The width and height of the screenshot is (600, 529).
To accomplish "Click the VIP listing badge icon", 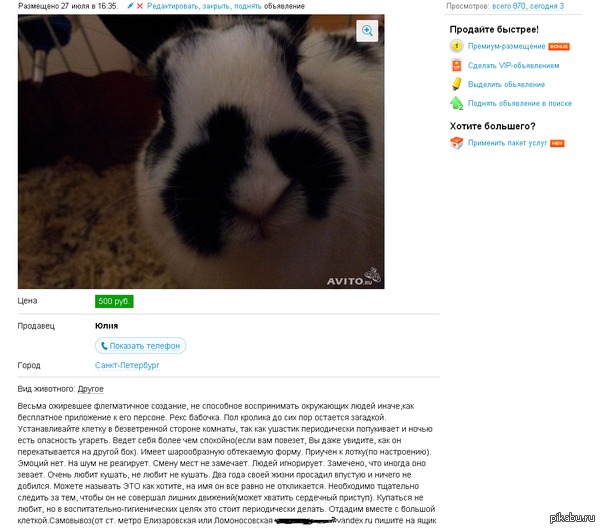I will (456, 65).
